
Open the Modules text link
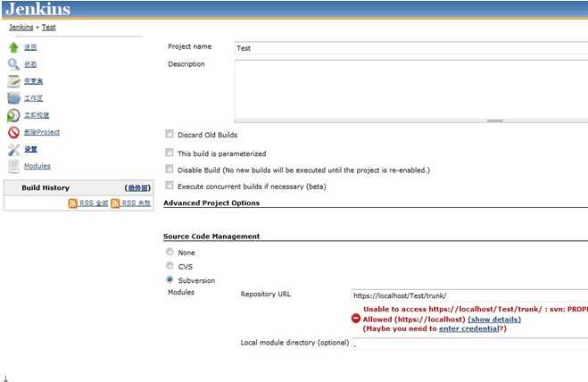37,166
